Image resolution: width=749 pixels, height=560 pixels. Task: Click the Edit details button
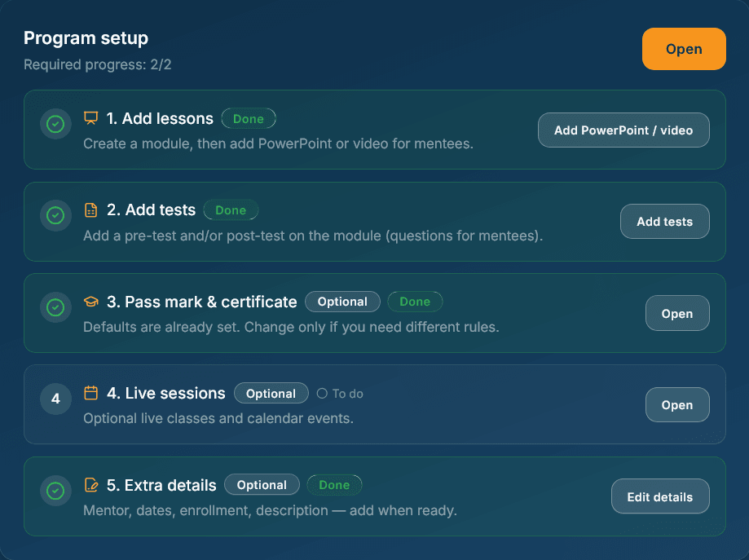click(x=659, y=496)
